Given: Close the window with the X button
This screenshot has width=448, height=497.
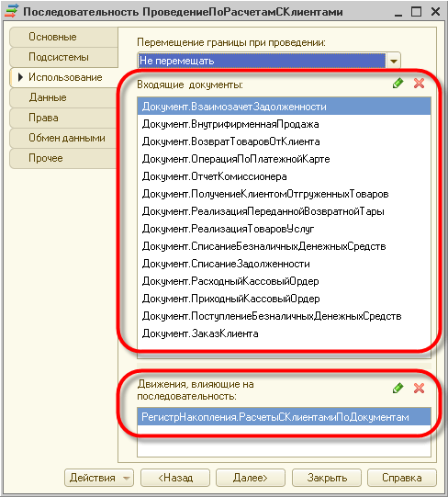Looking at the screenshot, I should 436,12.
